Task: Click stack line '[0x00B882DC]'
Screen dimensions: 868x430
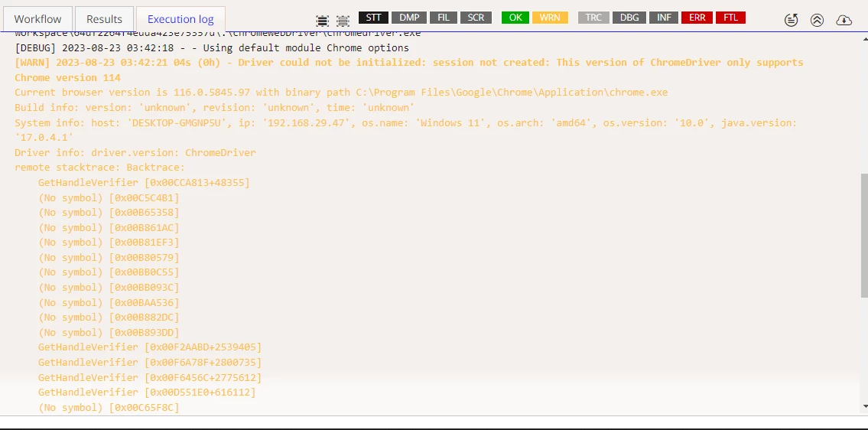Action: click(x=109, y=318)
